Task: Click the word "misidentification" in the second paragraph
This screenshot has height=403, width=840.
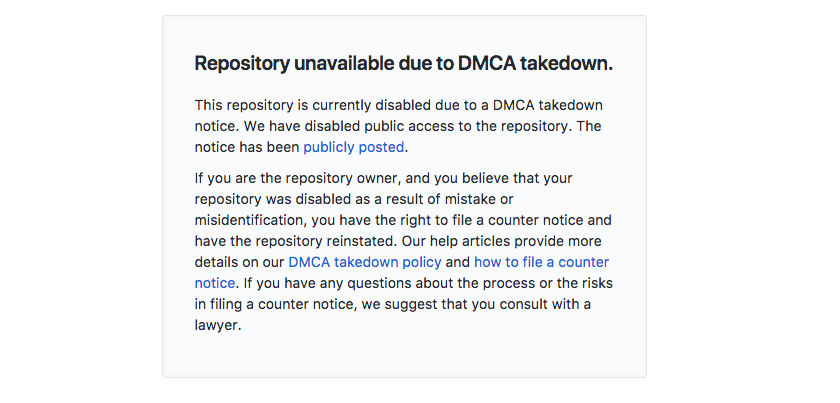Action: [x=253, y=220]
